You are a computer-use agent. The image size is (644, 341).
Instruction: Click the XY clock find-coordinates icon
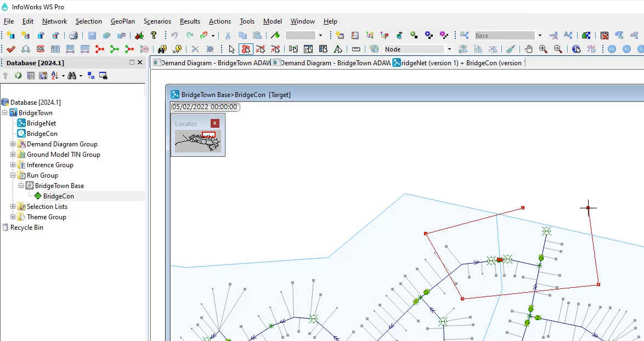(x=177, y=49)
